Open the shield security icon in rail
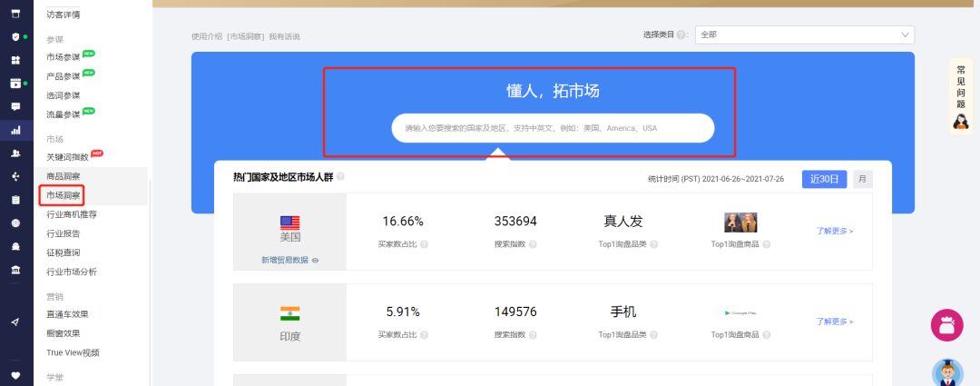The height and width of the screenshot is (386, 980). coord(16,37)
